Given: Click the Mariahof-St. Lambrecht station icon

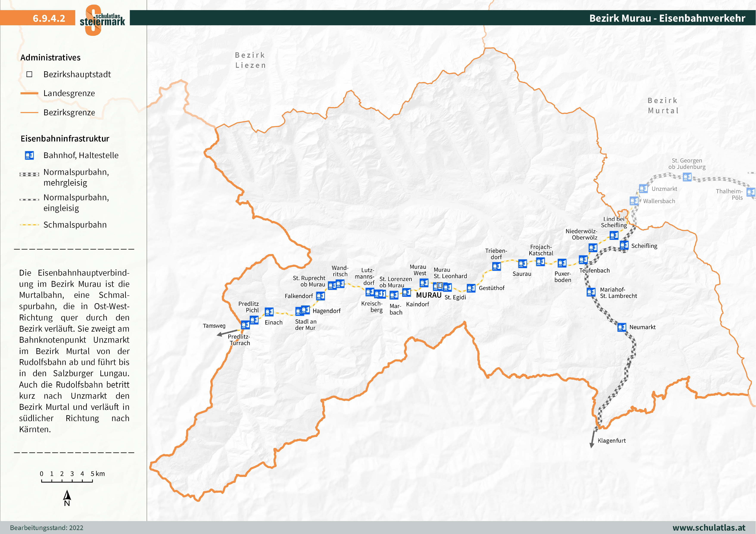Looking at the screenshot, I should pyautogui.click(x=591, y=292).
